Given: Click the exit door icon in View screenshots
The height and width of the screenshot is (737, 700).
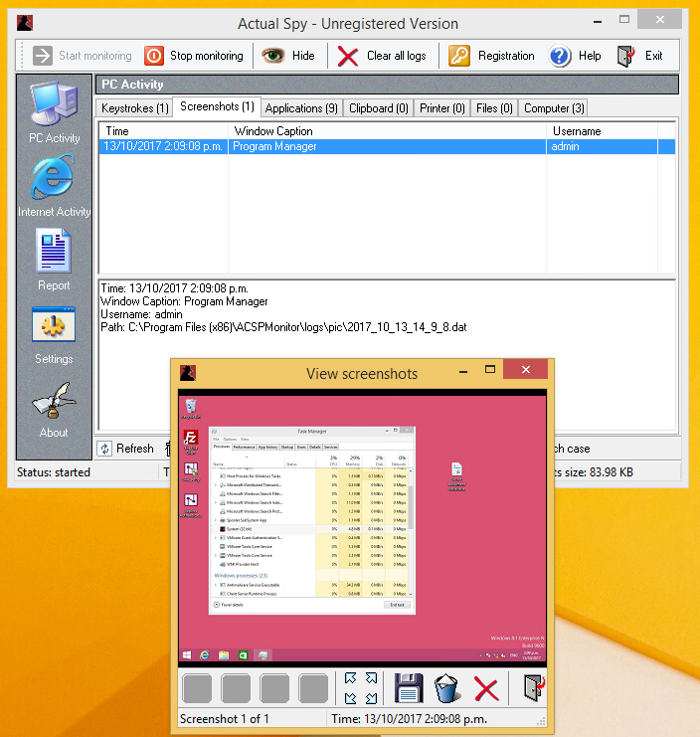Looking at the screenshot, I should 534,688.
